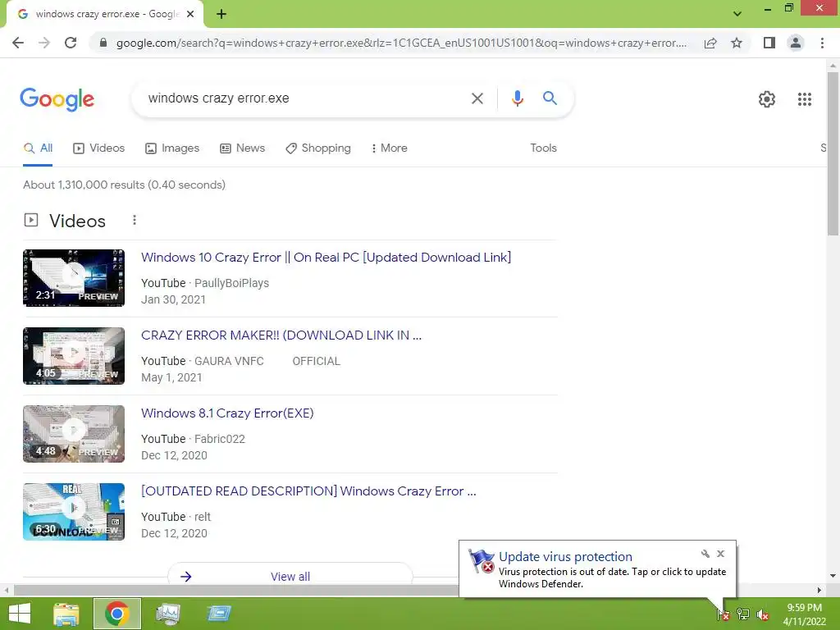Open search Tools options
The image size is (840, 630).
543,148
